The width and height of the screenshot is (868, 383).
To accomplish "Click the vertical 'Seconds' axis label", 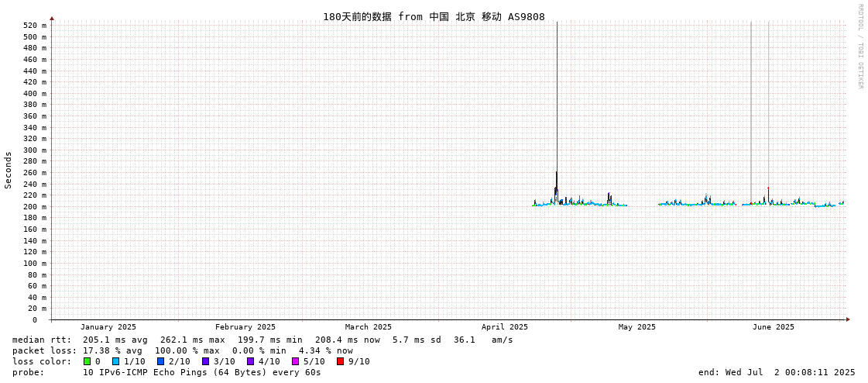I will pos(9,170).
